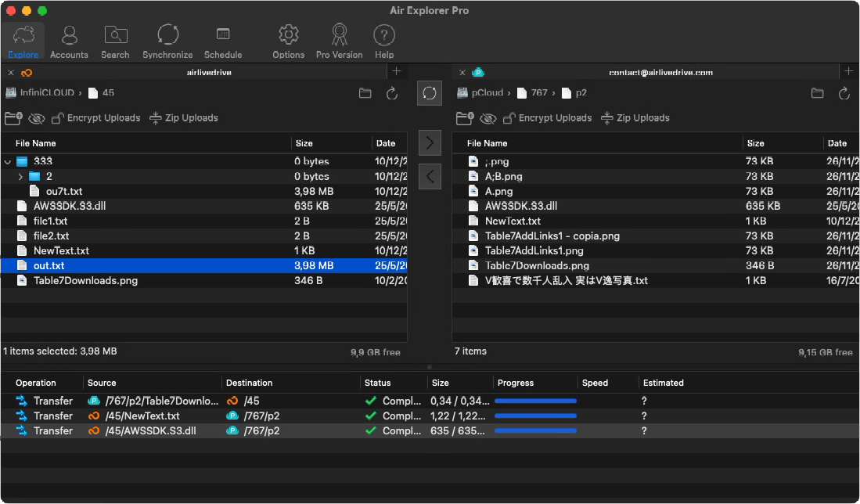Open the Accounts section in toolbar
The height and width of the screenshot is (504, 860).
tap(69, 41)
